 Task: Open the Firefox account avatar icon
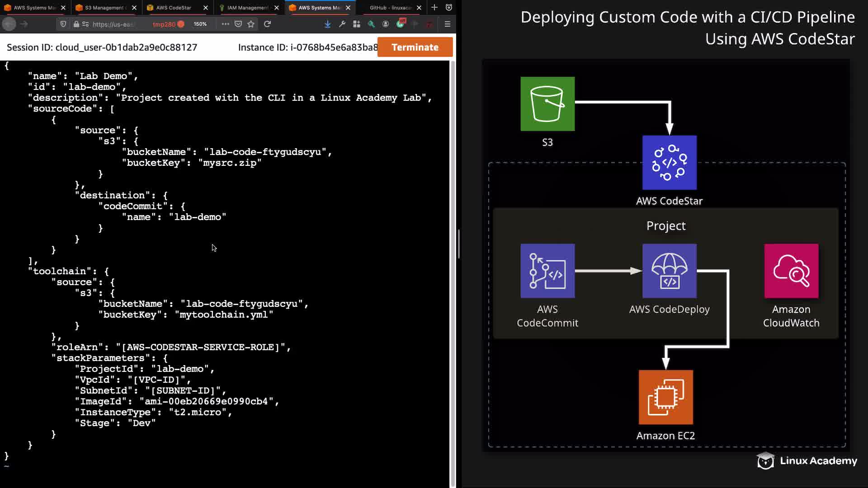tap(386, 24)
